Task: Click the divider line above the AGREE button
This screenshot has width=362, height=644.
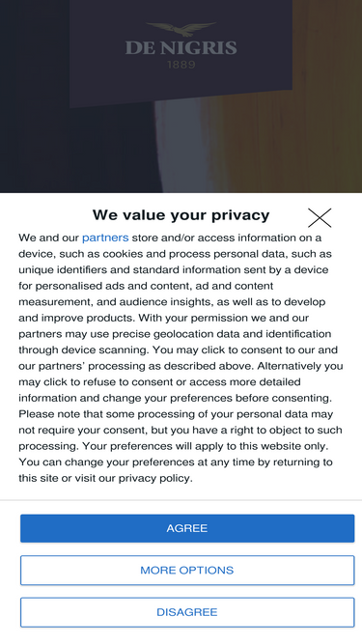Action: point(181,500)
